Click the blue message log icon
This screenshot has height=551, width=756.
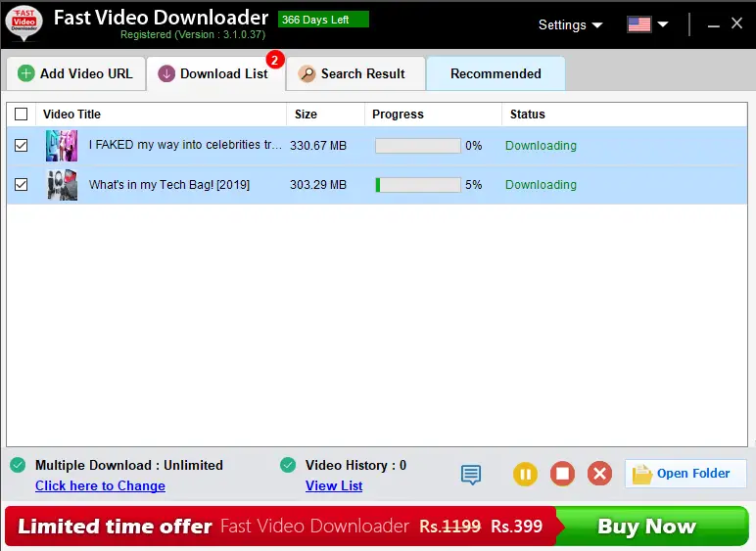pyautogui.click(x=471, y=475)
